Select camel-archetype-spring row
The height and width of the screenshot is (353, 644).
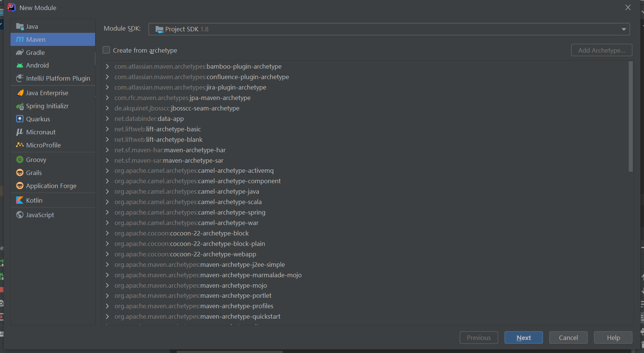(365, 212)
